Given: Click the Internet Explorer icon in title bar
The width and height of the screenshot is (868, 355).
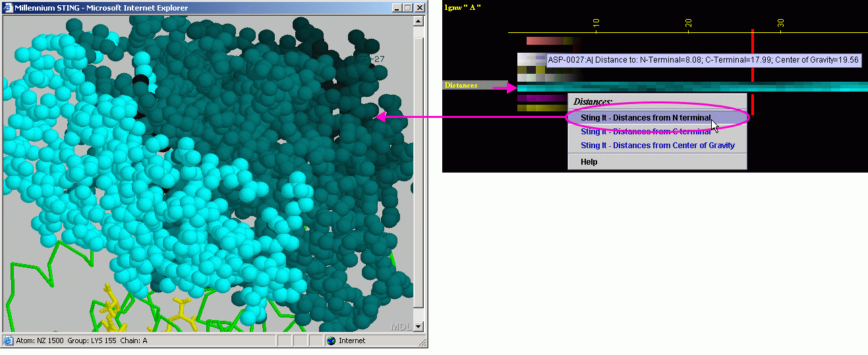Looking at the screenshot, I should pyautogui.click(x=9, y=8).
